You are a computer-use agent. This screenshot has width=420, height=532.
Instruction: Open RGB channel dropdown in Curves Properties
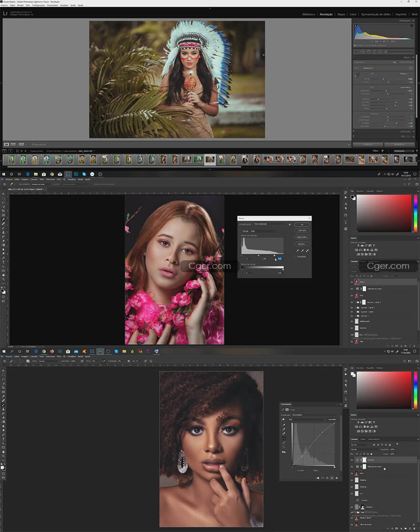(x=307, y=419)
